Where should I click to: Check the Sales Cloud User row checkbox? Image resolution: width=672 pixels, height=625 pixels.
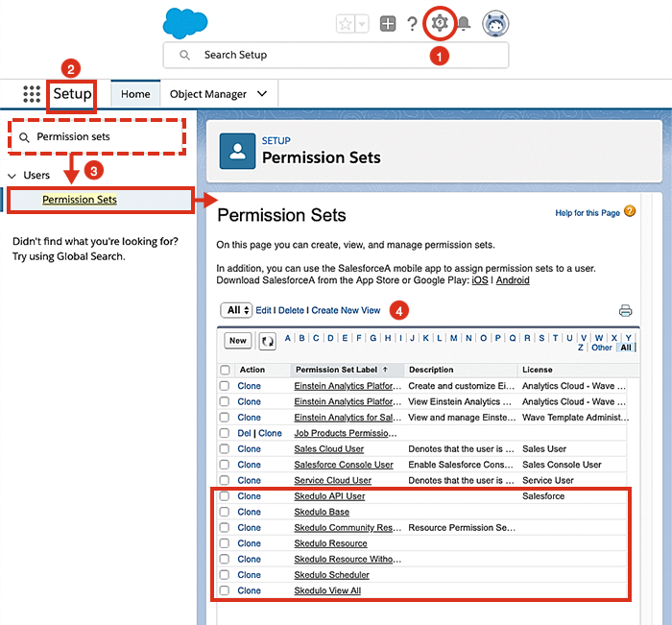[x=224, y=448]
